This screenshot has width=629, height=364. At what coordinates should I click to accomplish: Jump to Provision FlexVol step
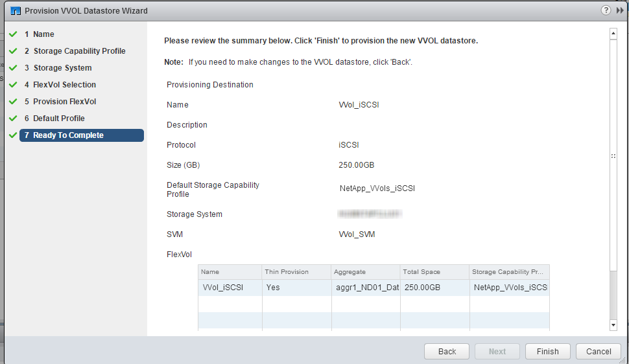click(x=64, y=102)
